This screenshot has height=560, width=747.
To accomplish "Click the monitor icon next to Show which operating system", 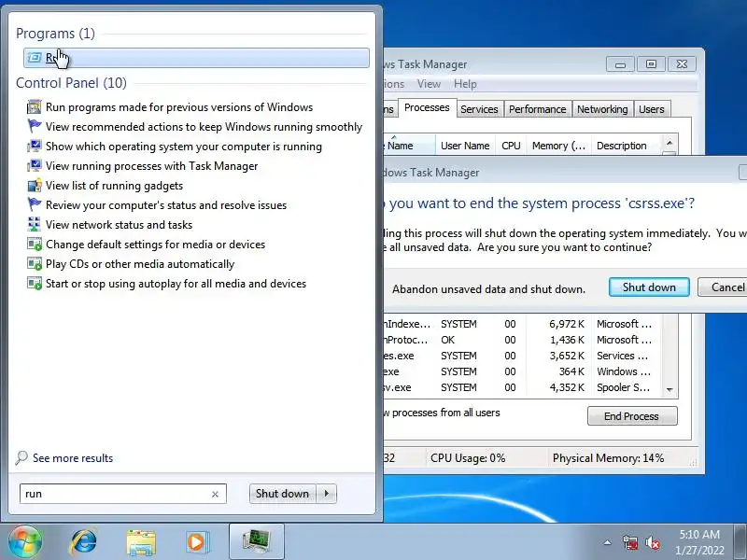I will tap(35, 147).
